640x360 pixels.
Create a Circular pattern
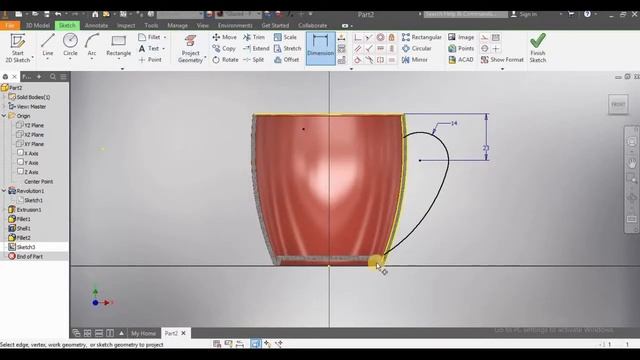click(x=416, y=49)
